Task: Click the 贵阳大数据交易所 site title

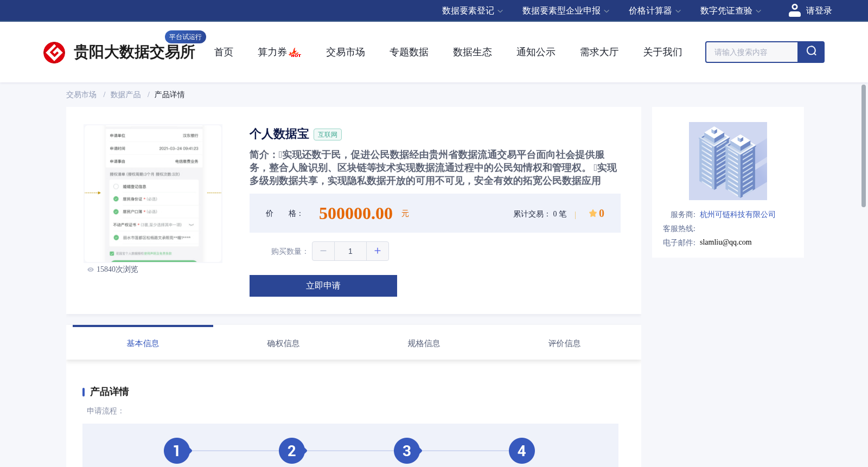Action: [134, 52]
